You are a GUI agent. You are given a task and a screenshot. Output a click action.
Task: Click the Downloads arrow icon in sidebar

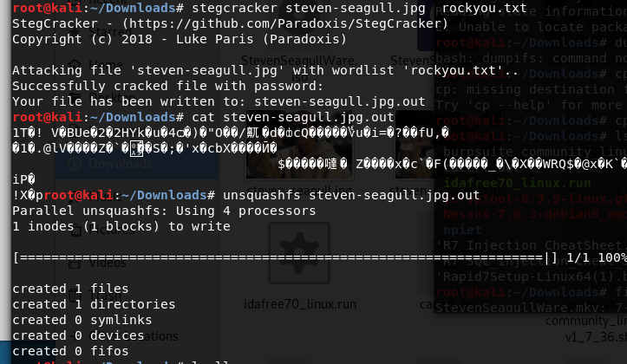(x=75, y=164)
